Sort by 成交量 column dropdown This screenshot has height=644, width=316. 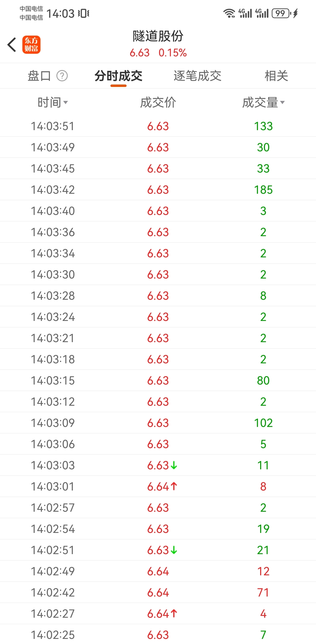click(x=263, y=102)
